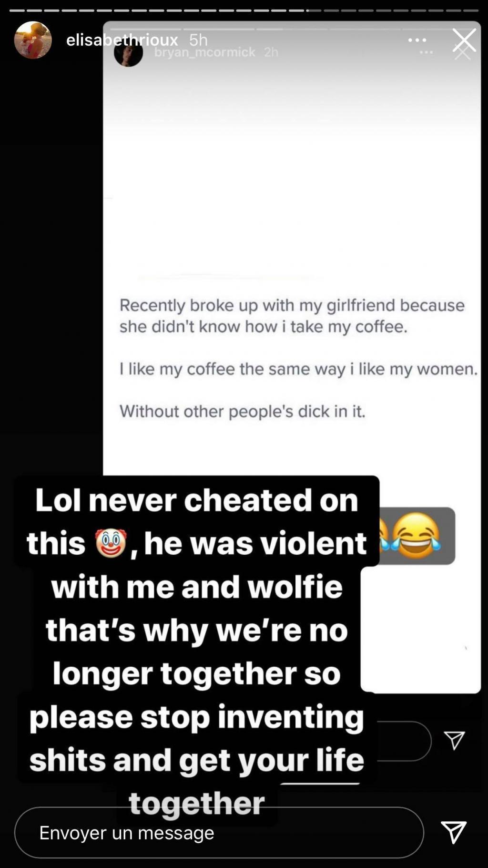488x868 pixels.
Task: Tap the bryan_mcormick username text
Action: pyautogui.click(x=205, y=52)
